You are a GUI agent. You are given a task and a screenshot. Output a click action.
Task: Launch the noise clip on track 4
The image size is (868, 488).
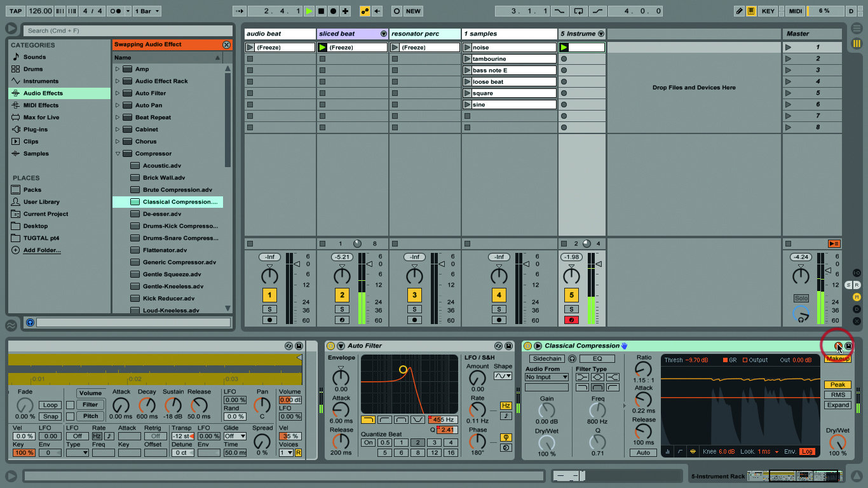pyautogui.click(x=468, y=47)
